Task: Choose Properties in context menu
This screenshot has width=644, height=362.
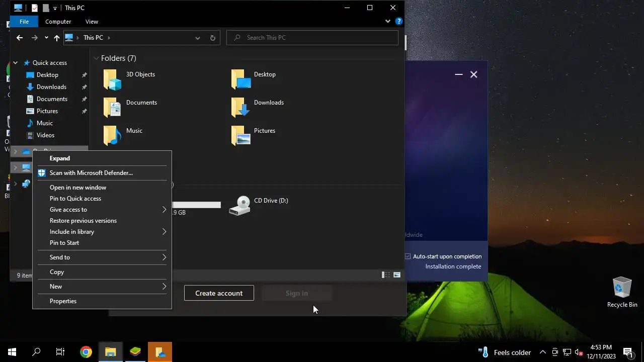Action: (x=102, y=301)
